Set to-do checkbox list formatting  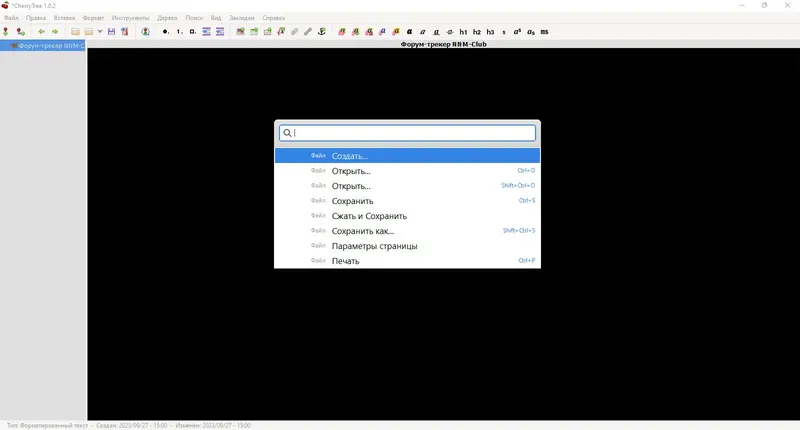(x=192, y=32)
